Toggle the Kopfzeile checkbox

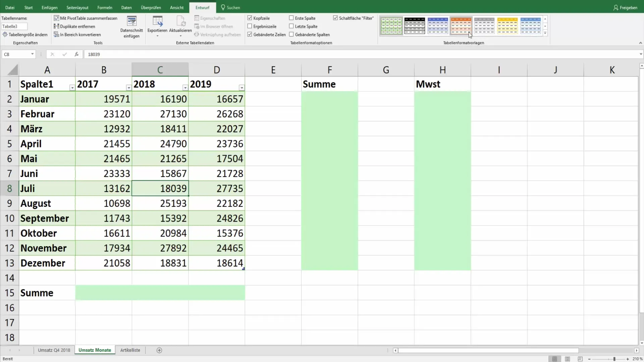(250, 18)
